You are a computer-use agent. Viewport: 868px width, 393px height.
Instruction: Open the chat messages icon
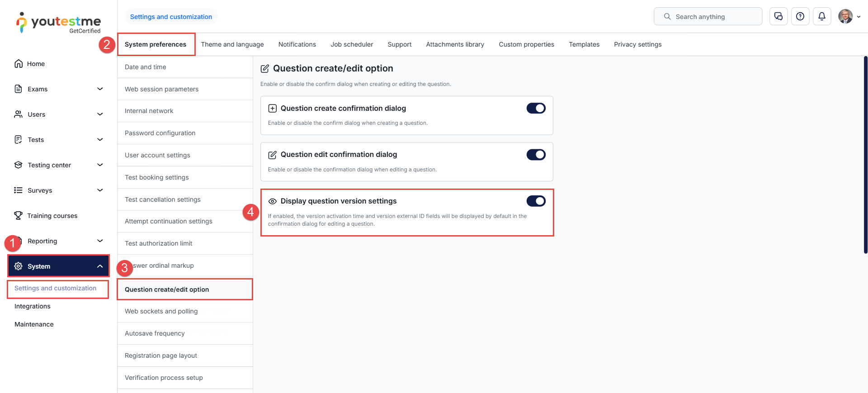point(778,16)
